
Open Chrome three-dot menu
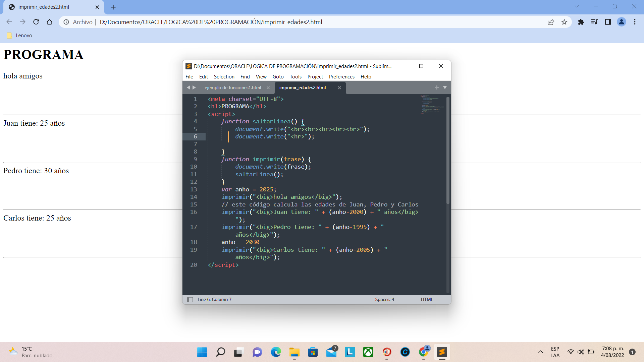point(635,22)
